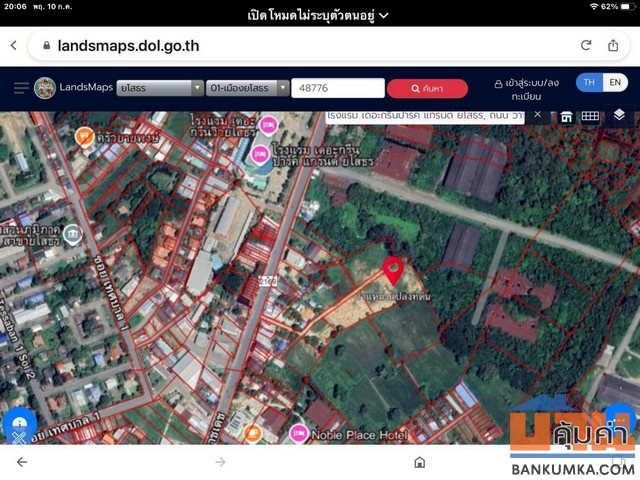Tap the Green Park Grand hotel marker
The height and width of the screenshot is (480, 640).
260,156
